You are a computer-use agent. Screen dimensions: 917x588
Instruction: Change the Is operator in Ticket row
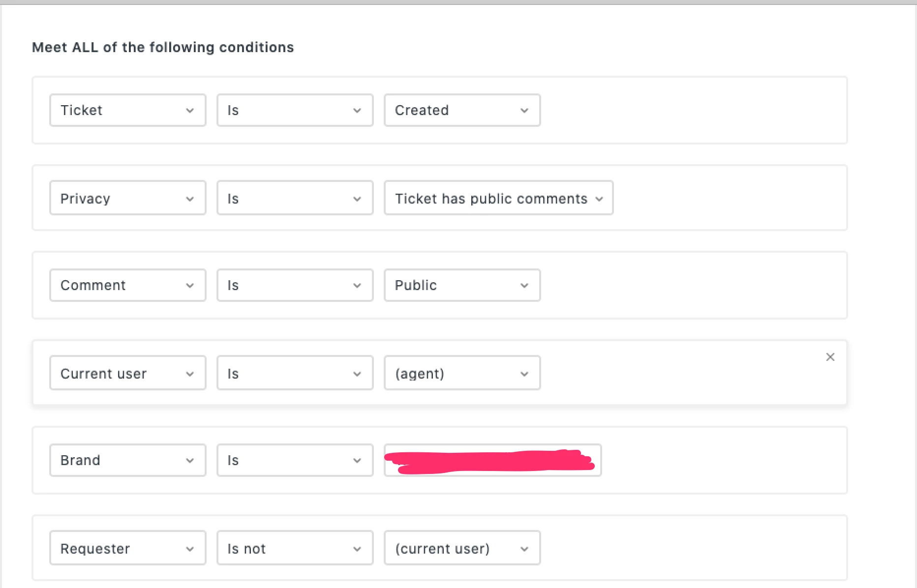(295, 110)
